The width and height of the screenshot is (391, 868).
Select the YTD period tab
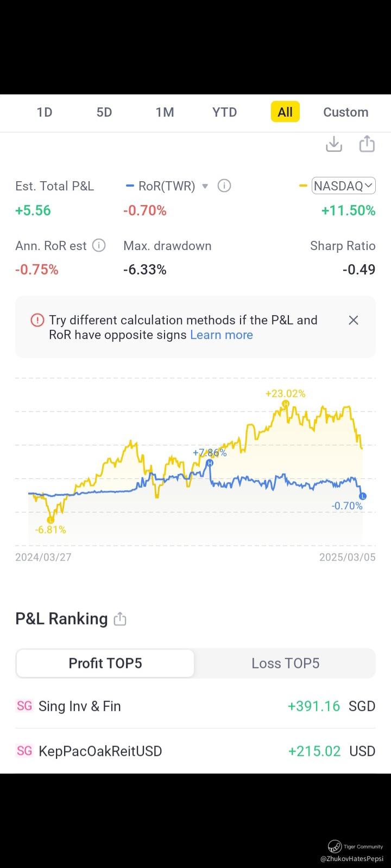224,112
